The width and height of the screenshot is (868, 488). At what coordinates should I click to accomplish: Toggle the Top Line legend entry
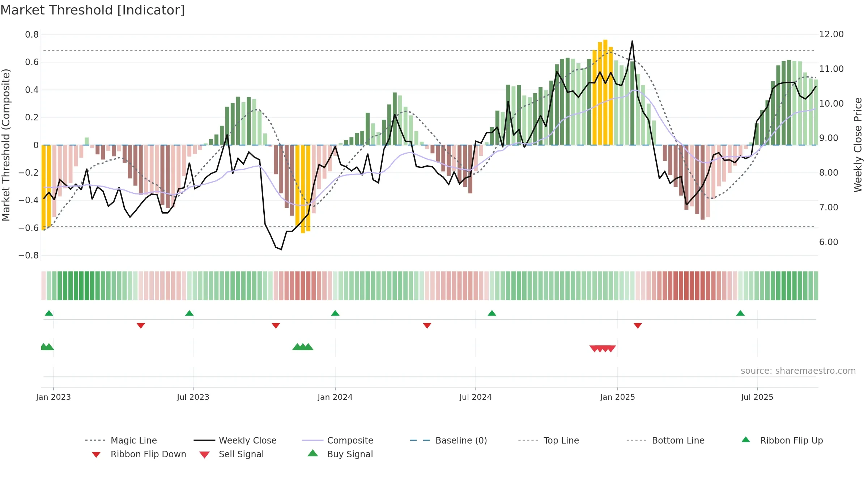(549, 440)
